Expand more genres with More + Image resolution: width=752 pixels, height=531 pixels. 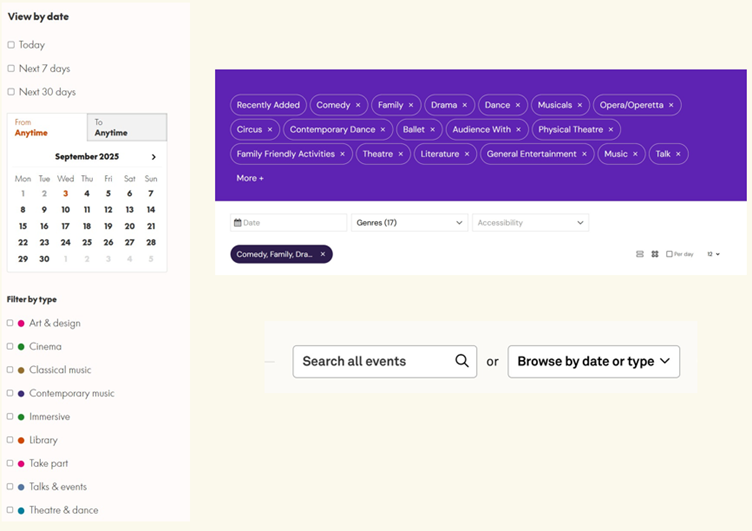(x=250, y=178)
